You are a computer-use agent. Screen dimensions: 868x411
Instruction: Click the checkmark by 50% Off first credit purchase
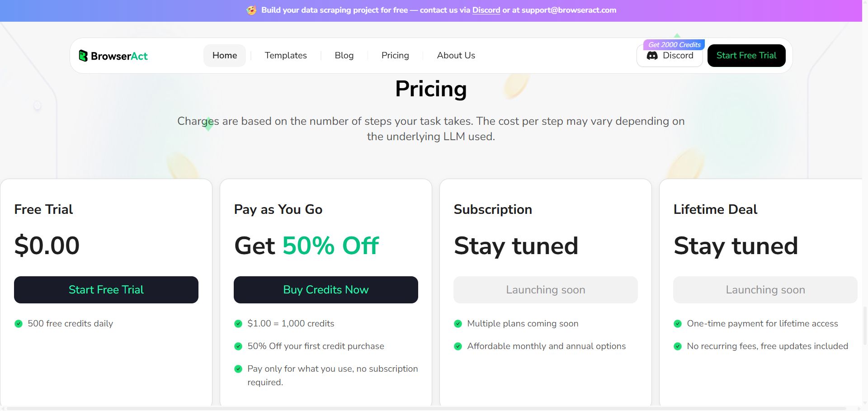pyautogui.click(x=238, y=346)
